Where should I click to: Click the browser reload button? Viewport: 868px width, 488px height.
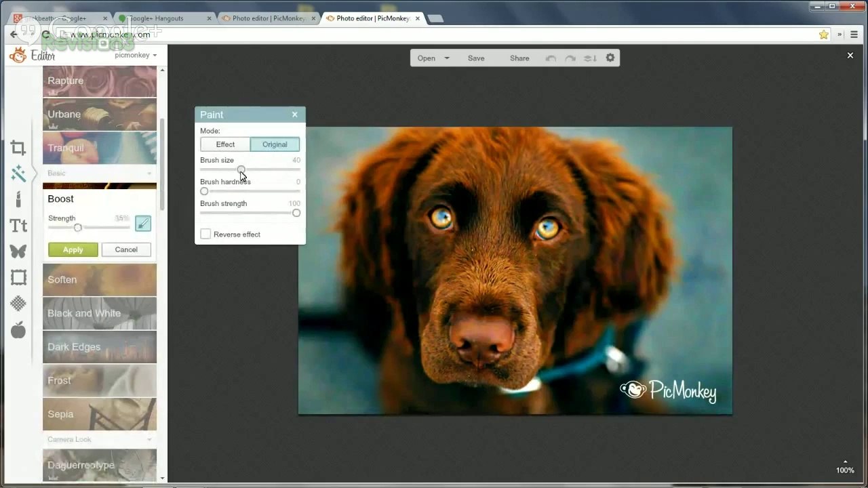(x=46, y=35)
